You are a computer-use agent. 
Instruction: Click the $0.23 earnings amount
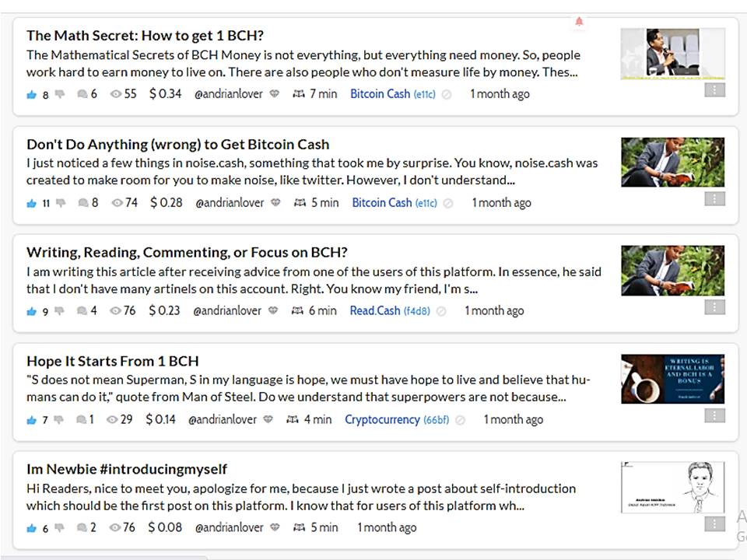pos(164,311)
